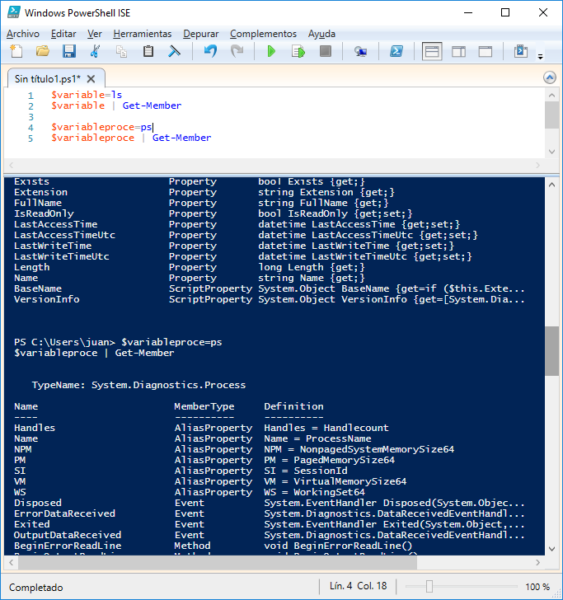Screen dimensions: 563x600
Task: Collapse the script pane chevron
Action: pos(550,78)
